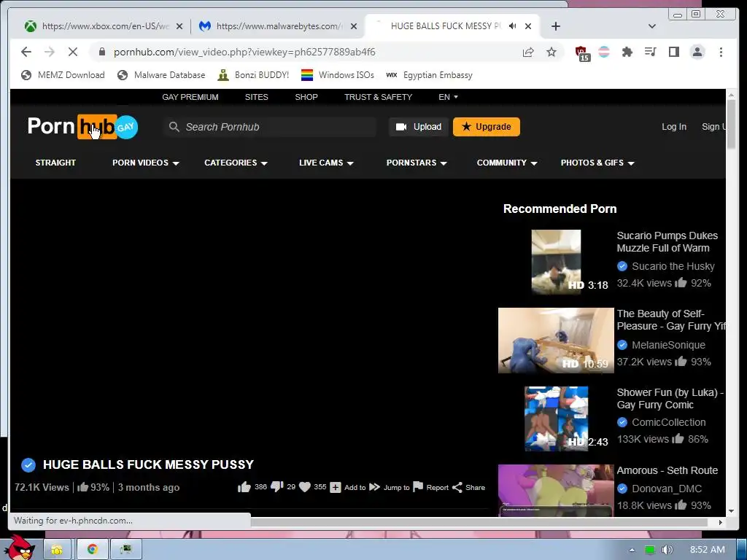This screenshot has width=747, height=560.
Task: Click the site search field
Action: (270, 127)
